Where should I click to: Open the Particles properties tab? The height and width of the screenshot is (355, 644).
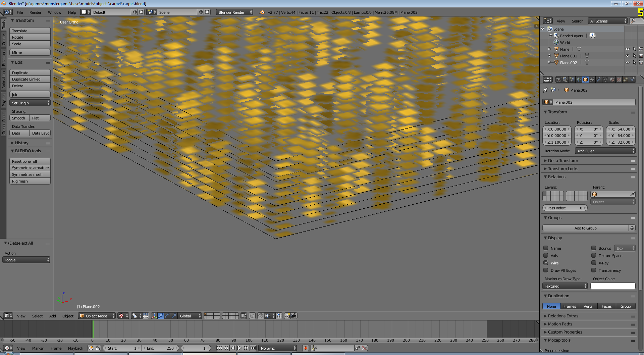click(626, 80)
